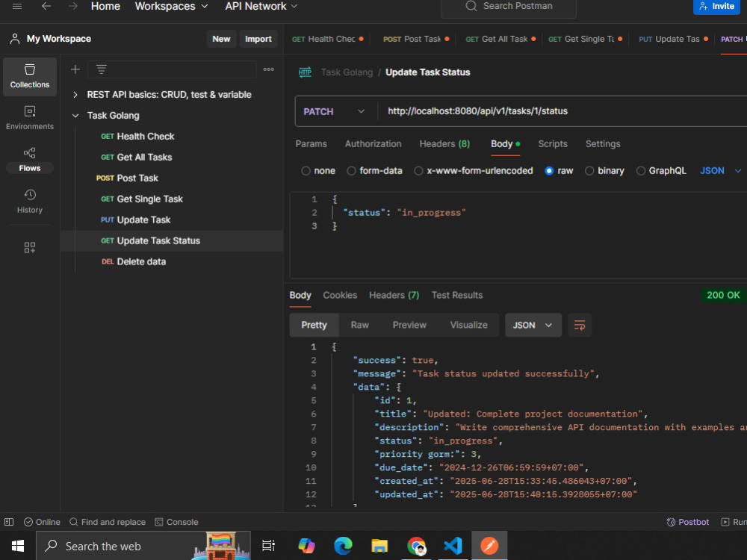Viewport: 747px width, 560px height.
Task: Open the response Headers (7) tab
Action: pyautogui.click(x=394, y=295)
